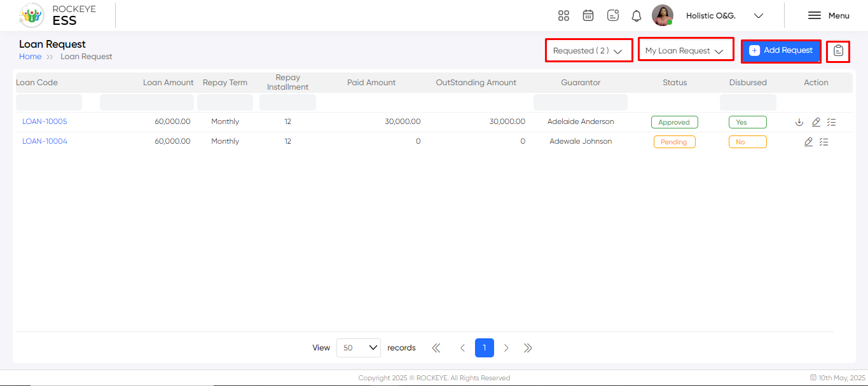The width and height of the screenshot is (868, 386).
Task: Click the No disbursed badge
Action: click(x=748, y=142)
